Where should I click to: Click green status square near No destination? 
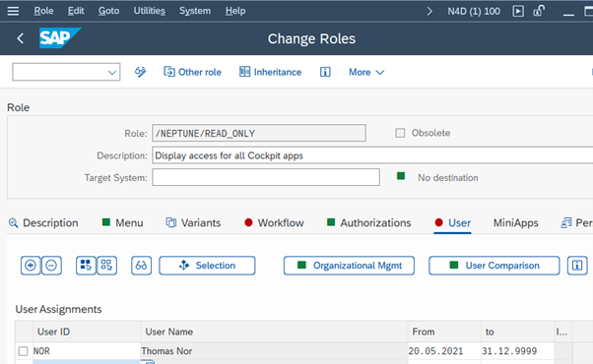pyautogui.click(x=401, y=175)
